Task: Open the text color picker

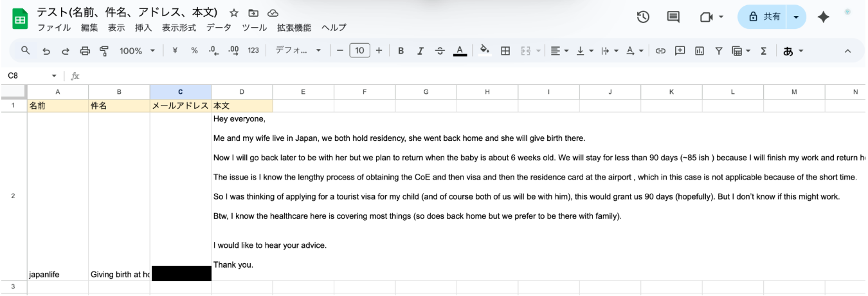Action: point(460,51)
